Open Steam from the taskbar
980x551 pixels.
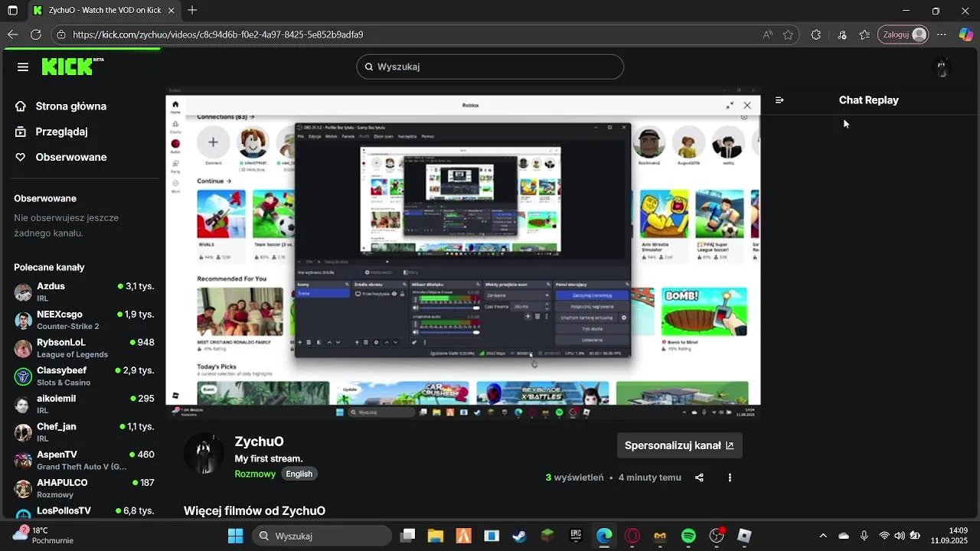click(520, 536)
